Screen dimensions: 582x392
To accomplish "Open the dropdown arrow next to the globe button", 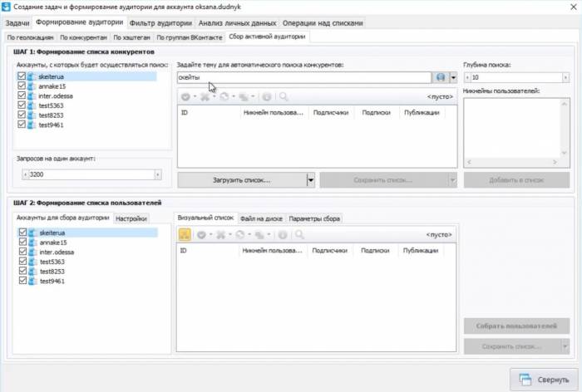I will pos(454,77).
